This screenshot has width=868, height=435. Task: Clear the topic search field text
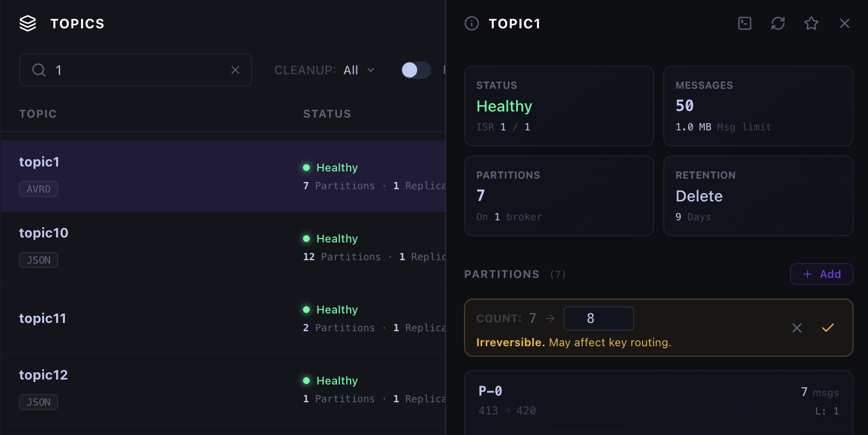235,70
